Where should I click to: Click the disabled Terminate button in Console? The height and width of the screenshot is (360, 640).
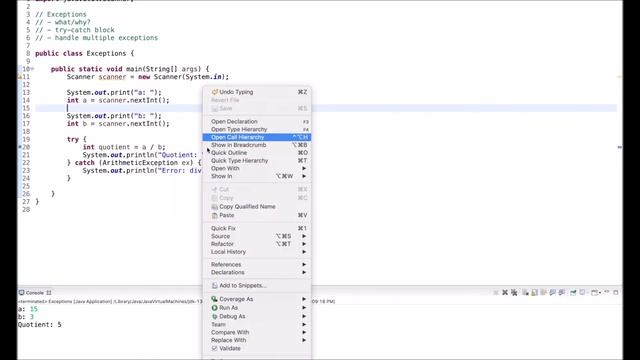[496, 292]
